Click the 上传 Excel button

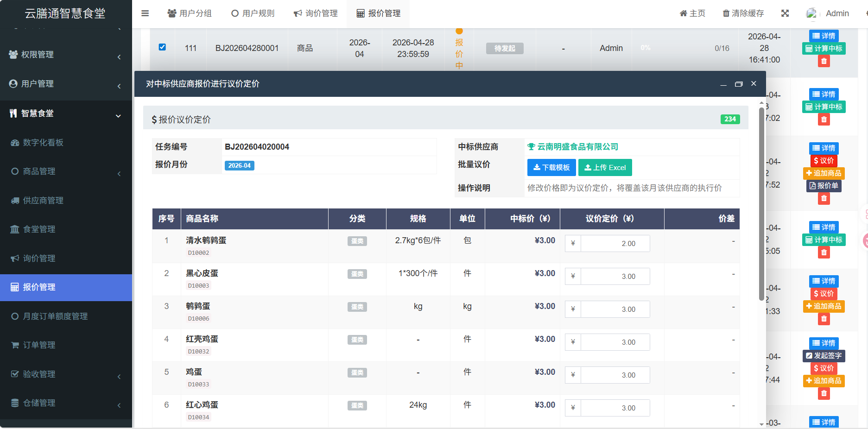[x=605, y=168]
